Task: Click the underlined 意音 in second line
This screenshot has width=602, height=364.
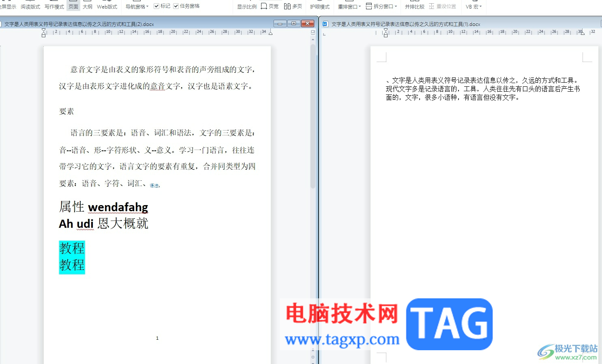Action: [x=158, y=86]
